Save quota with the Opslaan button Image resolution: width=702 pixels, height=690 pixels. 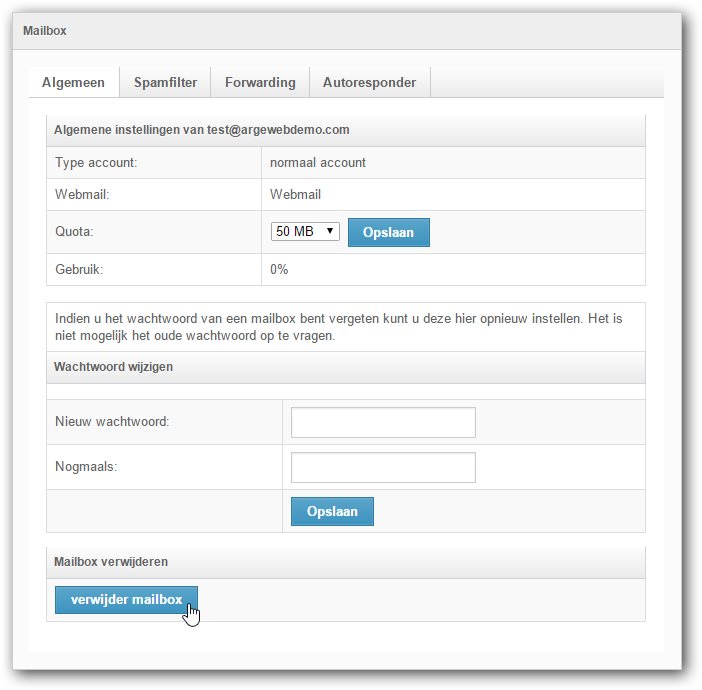click(x=389, y=232)
